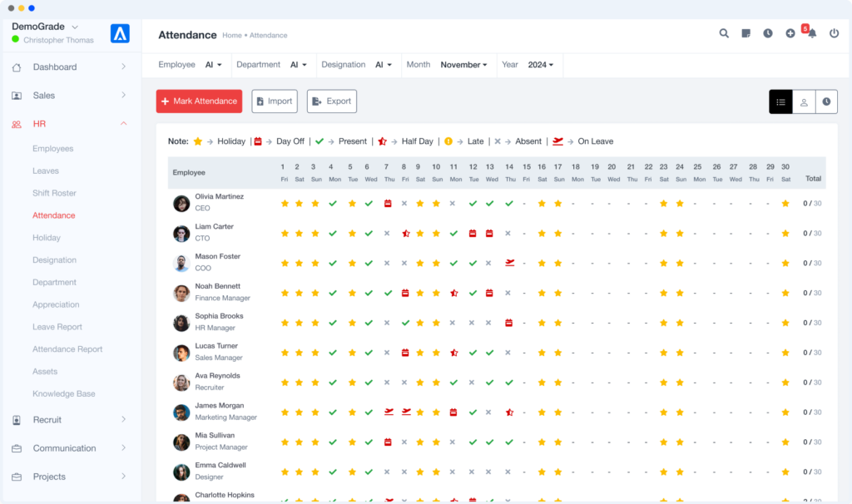Switch to list summary view
The image size is (852, 504).
[780, 101]
